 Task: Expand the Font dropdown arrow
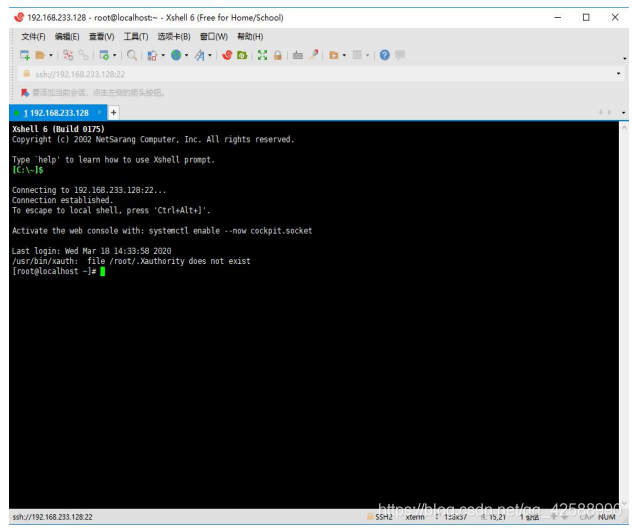coord(210,55)
